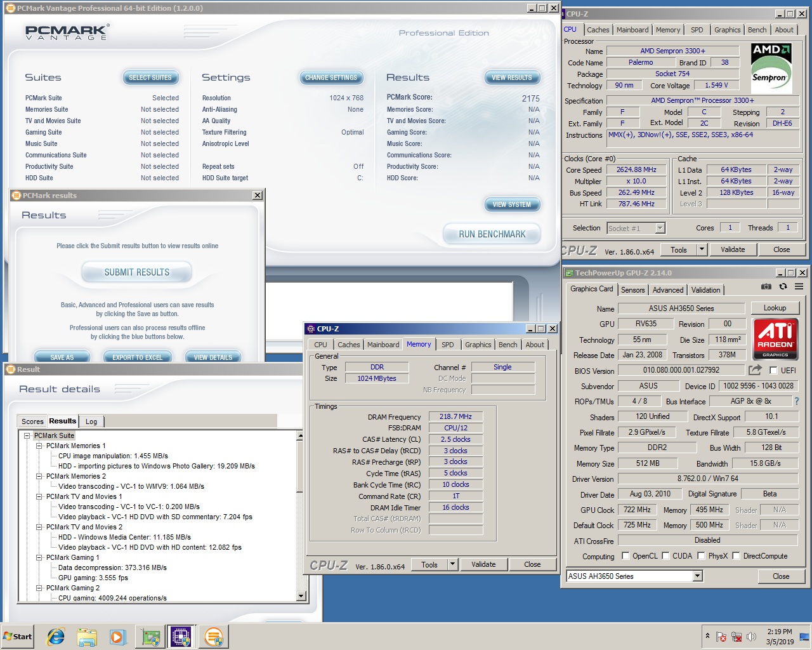Switch to GPU-Z via graphics card taskbar icon
The image size is (812, 650).
[x=151, y=637]
